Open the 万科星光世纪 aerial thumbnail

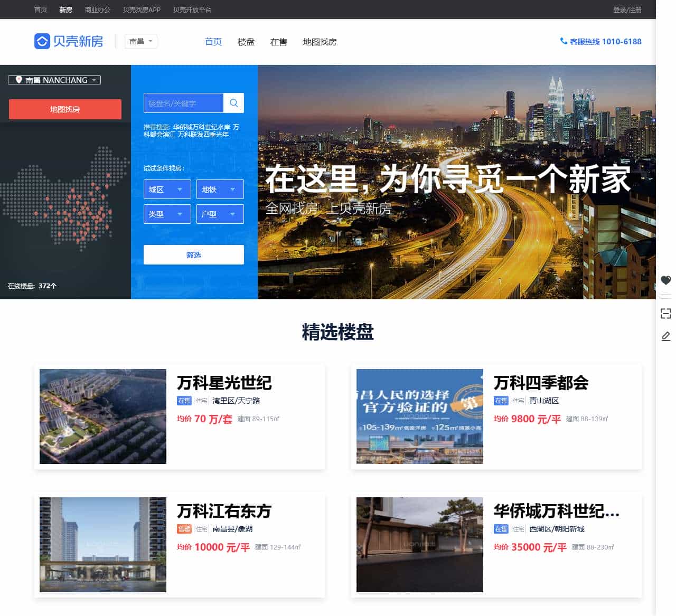(103, 416)
